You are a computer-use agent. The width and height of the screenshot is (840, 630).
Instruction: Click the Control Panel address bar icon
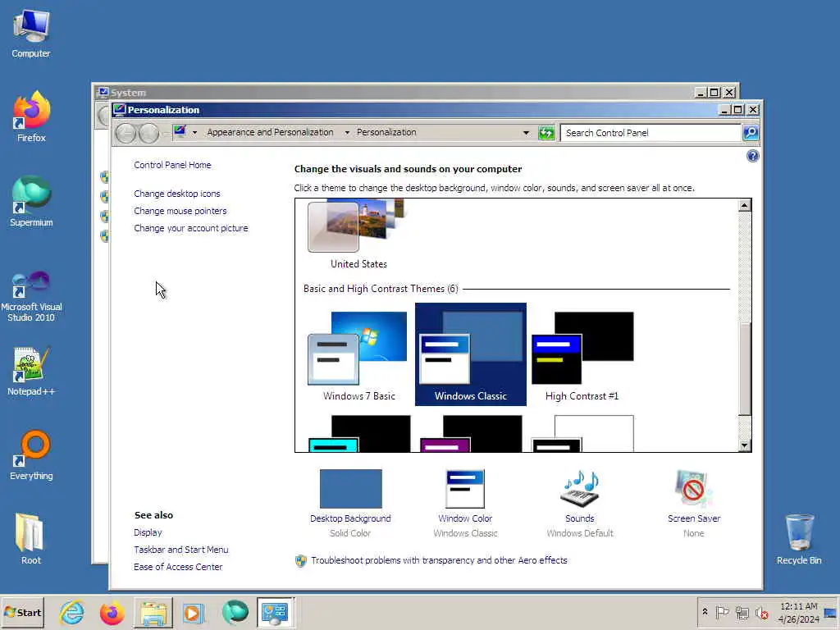180,132
